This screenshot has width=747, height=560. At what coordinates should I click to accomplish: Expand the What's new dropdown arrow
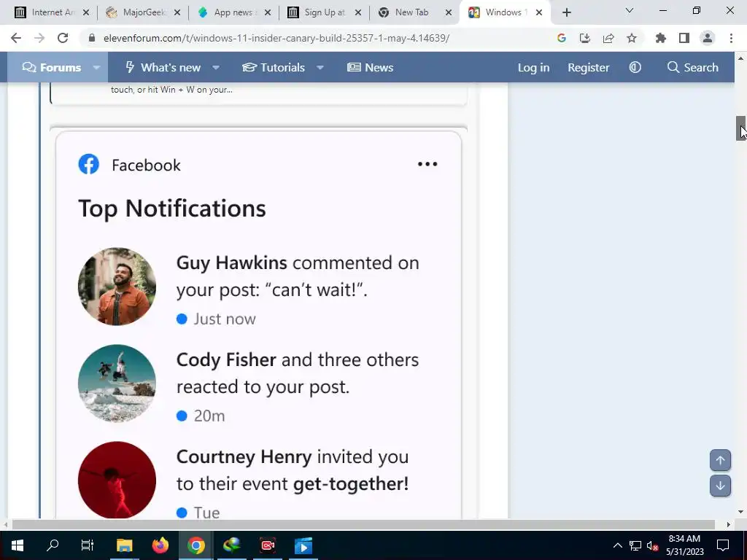pos(216,67)
